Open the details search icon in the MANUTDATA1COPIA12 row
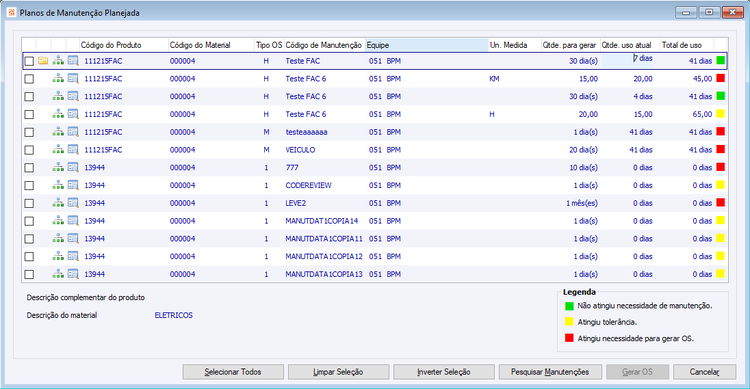Image resolution: width=750 pixels, height=389 pixels. pos(73,256)
